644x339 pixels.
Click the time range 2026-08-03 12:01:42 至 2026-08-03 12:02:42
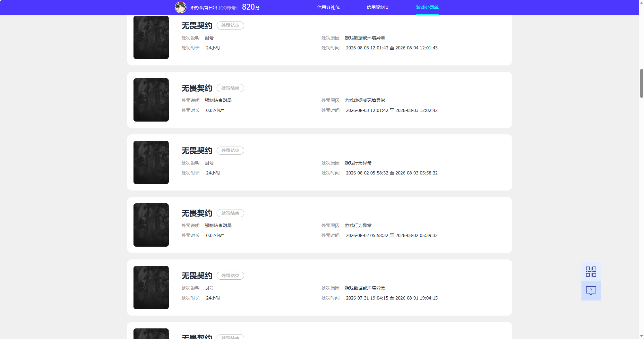(392, 110)
